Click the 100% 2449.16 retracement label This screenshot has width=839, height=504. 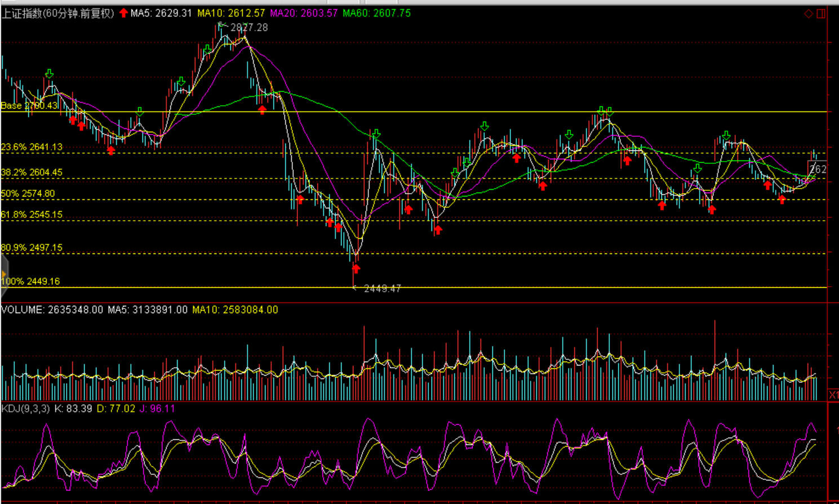[x=30, y=281]
